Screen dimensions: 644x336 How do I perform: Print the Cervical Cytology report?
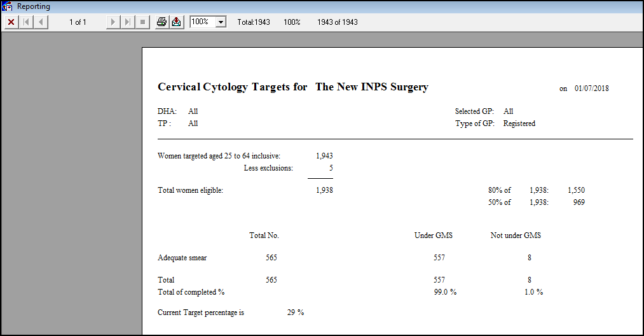pyautogui.click(x=162, y=22)
